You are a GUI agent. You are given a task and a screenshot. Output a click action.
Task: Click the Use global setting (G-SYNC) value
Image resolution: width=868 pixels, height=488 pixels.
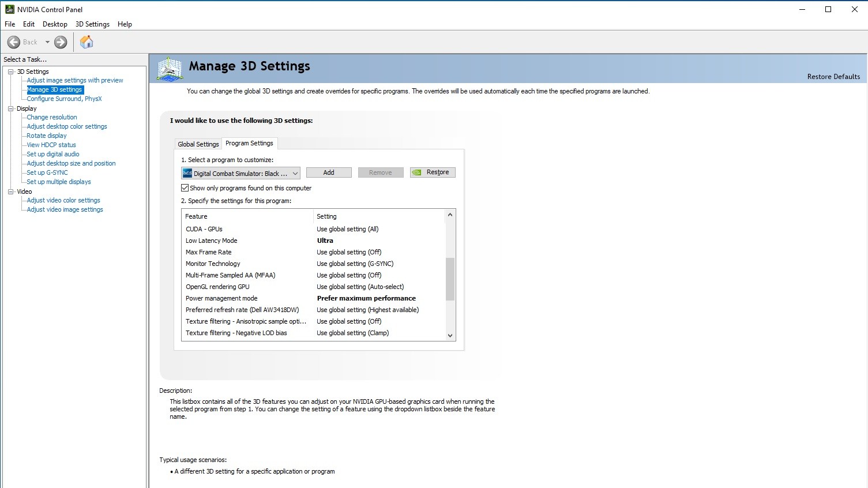355,264
